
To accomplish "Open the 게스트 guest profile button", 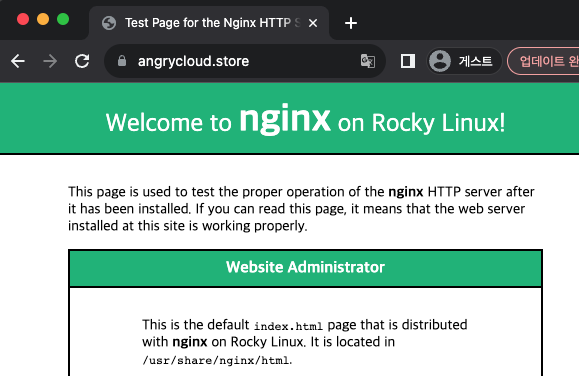I will [465, 61].
